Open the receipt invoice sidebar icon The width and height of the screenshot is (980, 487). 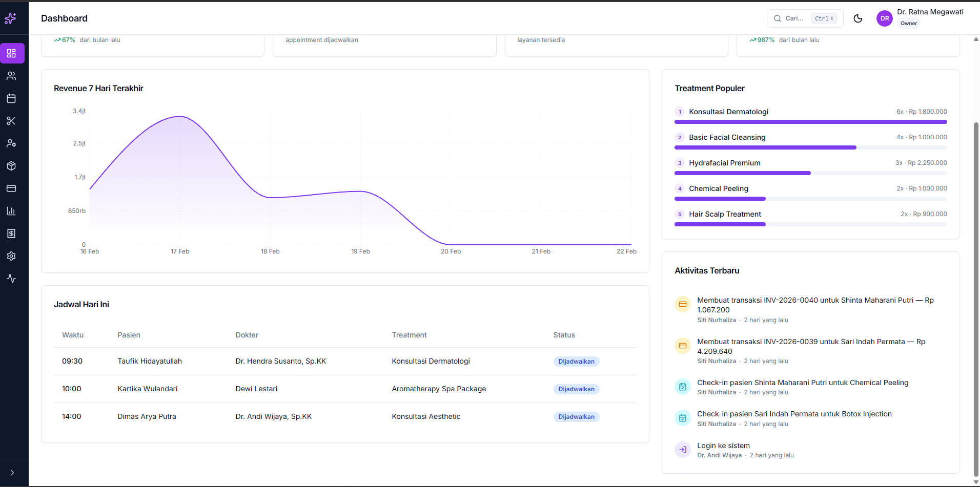pos(11,234)
